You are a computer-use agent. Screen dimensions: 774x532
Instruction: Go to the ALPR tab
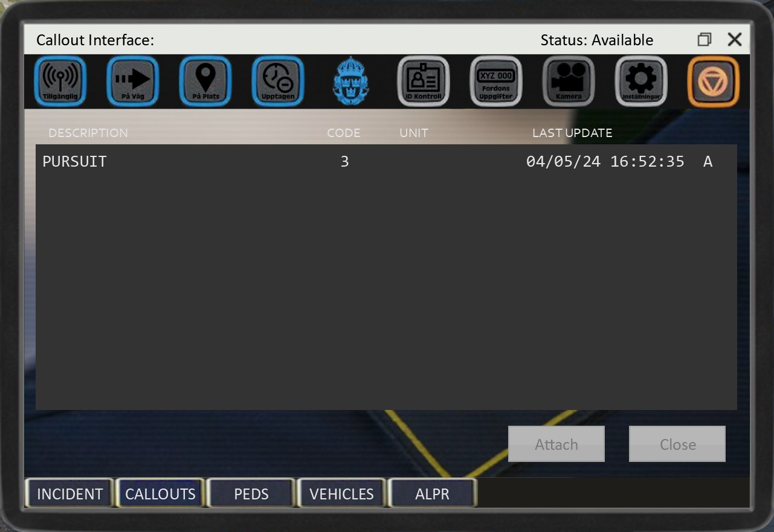click(432, 493)
